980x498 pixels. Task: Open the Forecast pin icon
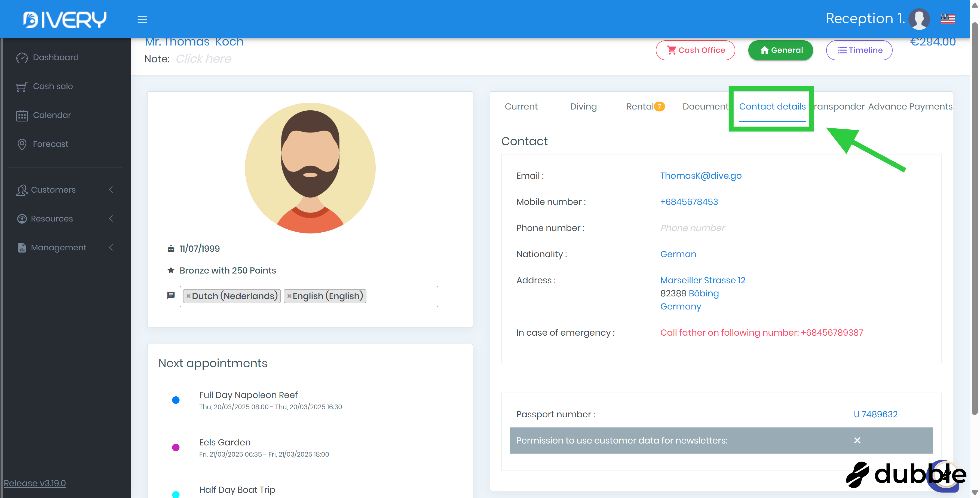coord(22,144)
